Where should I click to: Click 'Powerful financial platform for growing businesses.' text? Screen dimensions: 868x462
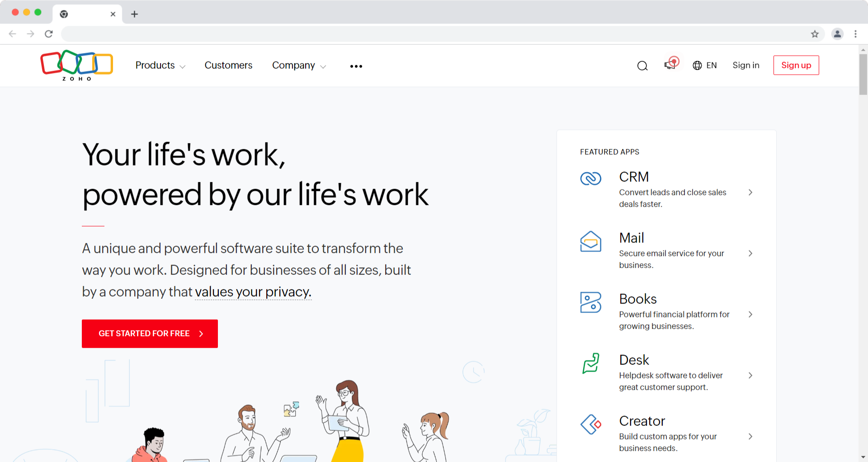point(674,321)
